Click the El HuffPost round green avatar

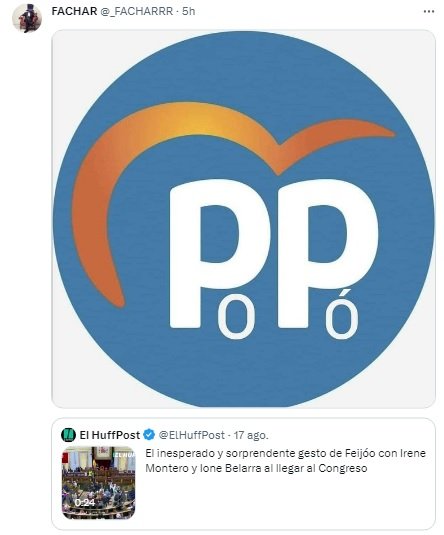tap(68, 435)
